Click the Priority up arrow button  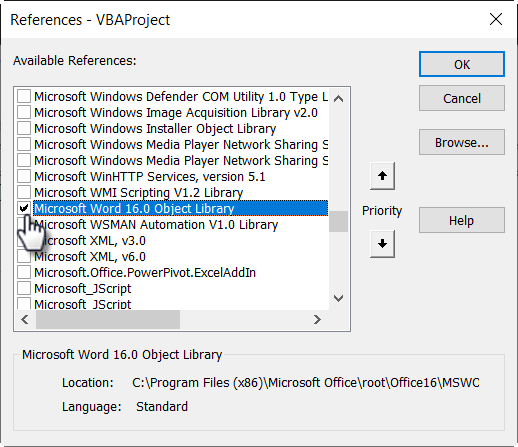(x=382, y=176)
